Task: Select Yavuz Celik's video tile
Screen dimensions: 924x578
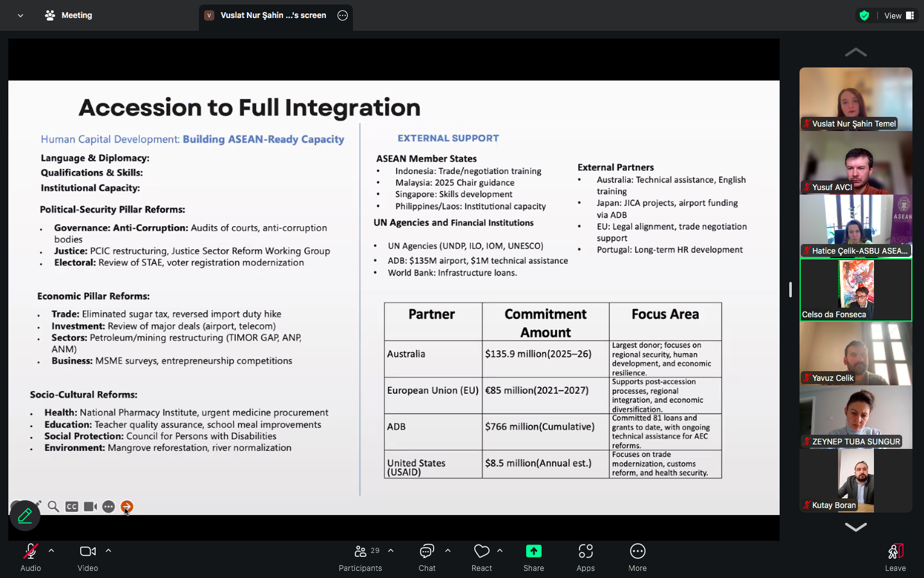Action: tap(856, 353)
